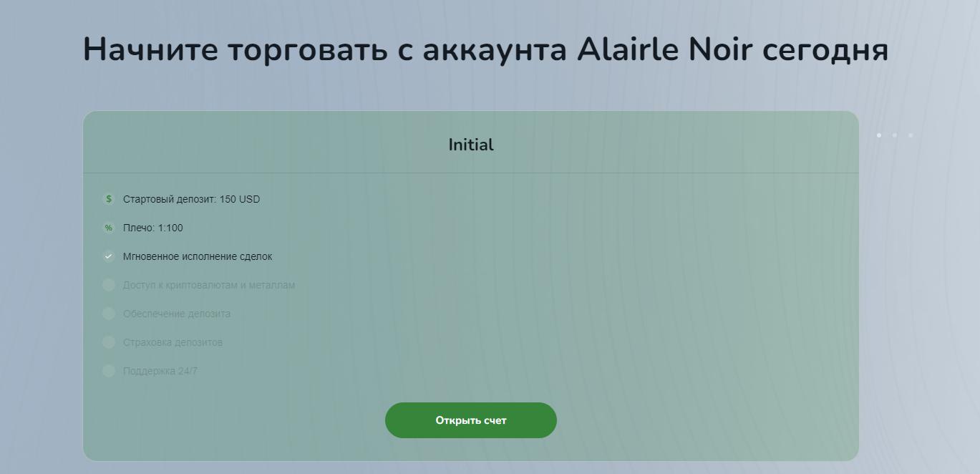Click the 'Плечо: 1:100' text

click(x=153, y=228)
